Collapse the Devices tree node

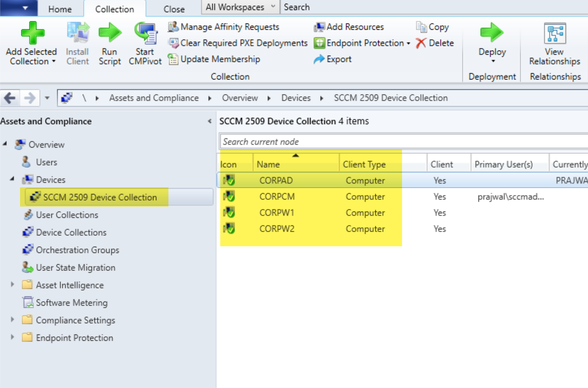tap(12, 179)
